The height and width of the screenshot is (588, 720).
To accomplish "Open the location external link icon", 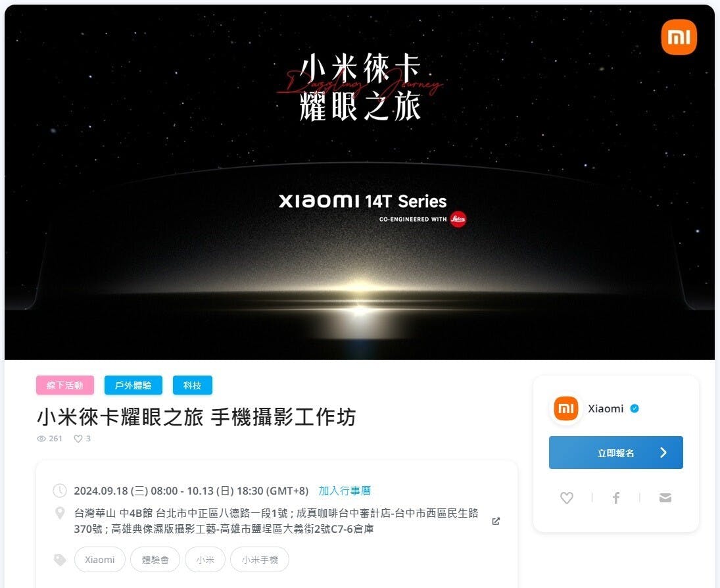I will pyautogui.click(x=496, y=521).
